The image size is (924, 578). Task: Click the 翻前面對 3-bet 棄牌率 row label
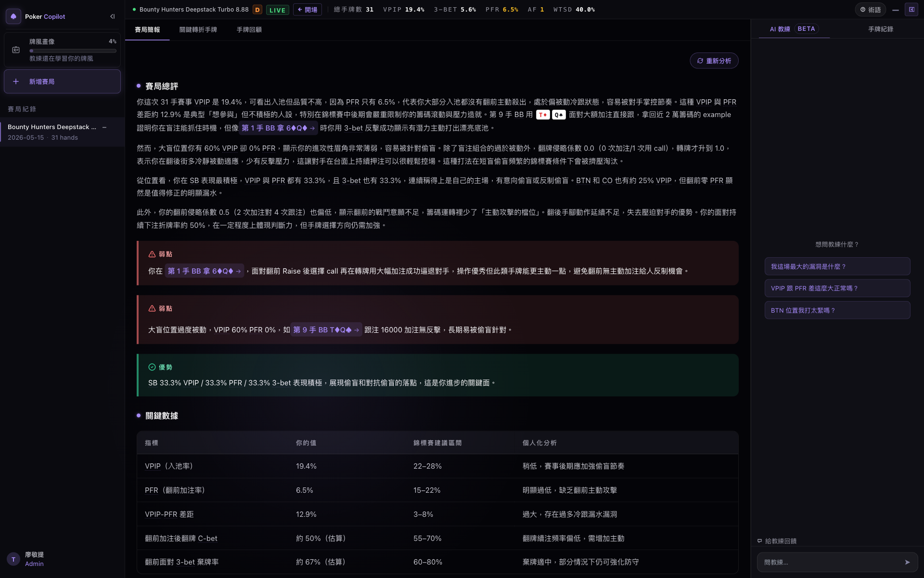click(182, 562)
